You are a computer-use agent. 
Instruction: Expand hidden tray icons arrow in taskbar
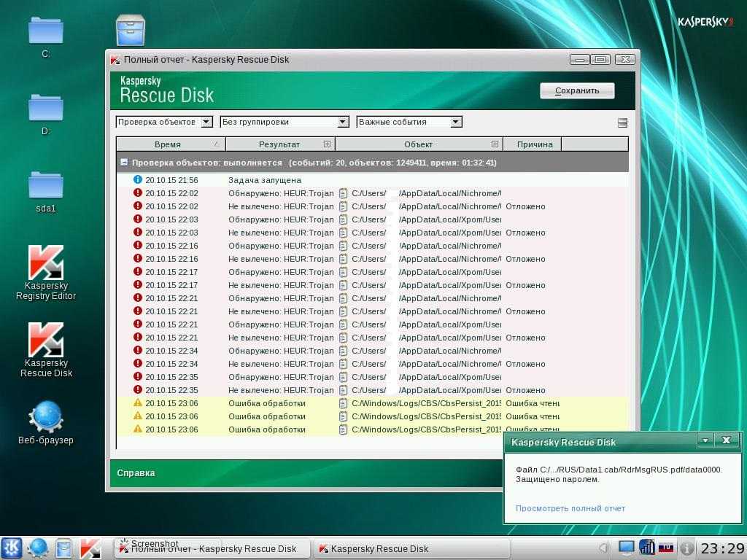(603, 548)
